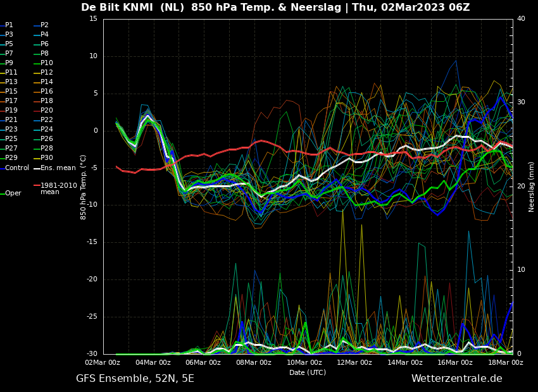538x392 pixels.
Task: Click the Oper legend entry
Action: 13,193
